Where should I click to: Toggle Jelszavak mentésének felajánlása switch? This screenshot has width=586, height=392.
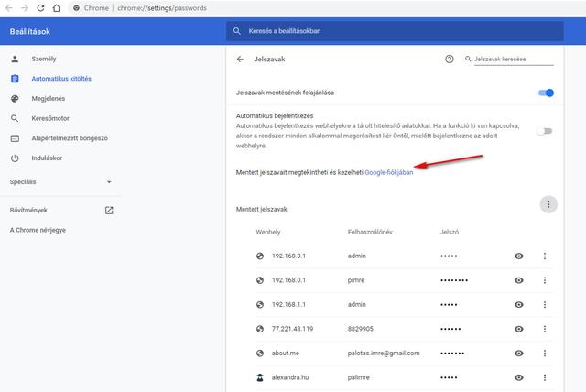546,93
